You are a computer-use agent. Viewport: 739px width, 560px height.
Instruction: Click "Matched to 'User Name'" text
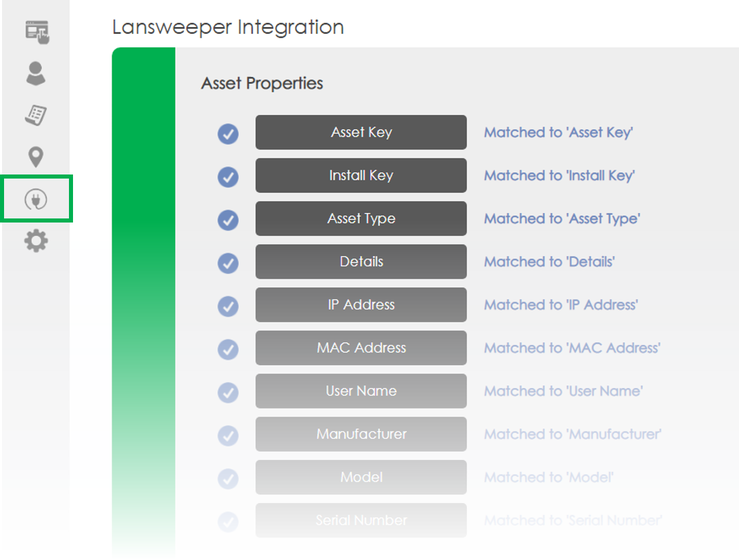(x=563, y=391)
